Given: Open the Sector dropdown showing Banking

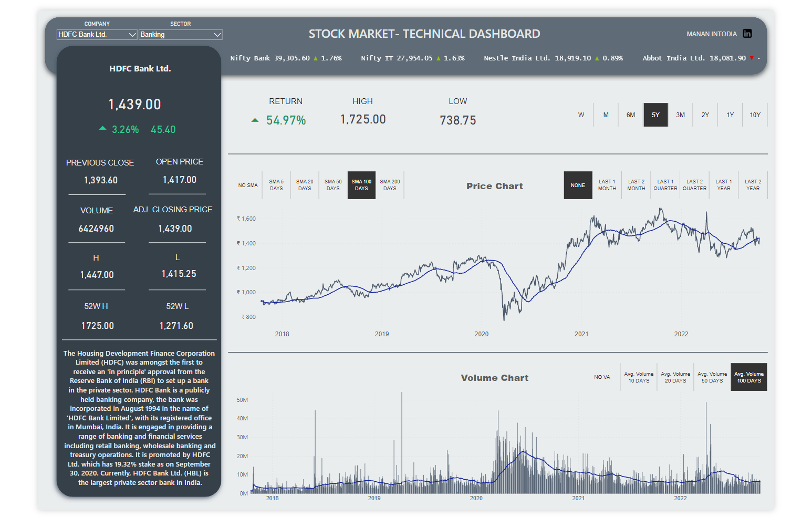Looking at the screenshot, I should click(180, 35).
